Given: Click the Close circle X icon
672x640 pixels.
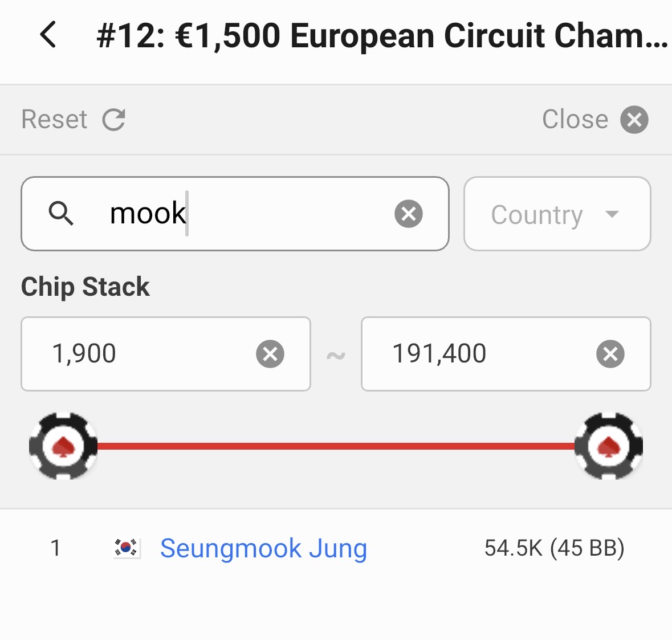Looking at the screenshot, I should pyautogui.click(x=634, y=120).
